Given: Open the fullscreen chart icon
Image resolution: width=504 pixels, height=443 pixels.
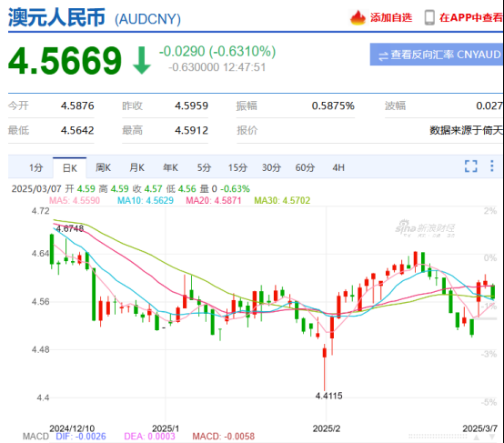Looking at the screenshot, I should 471,166.
